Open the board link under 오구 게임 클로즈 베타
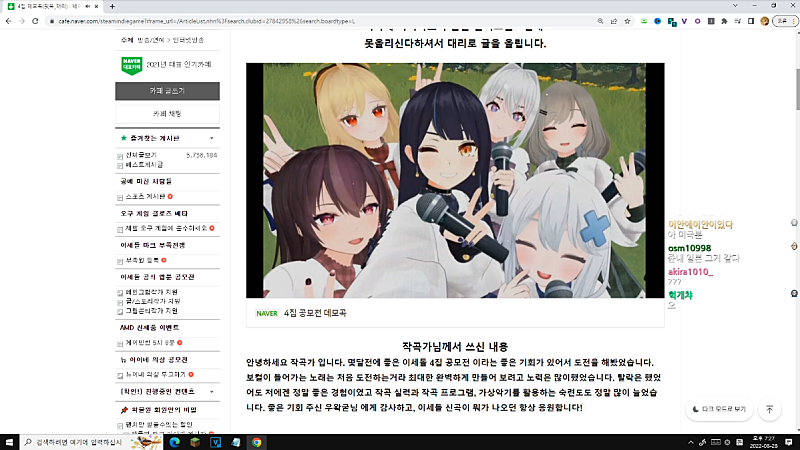The width and height of the screenshot is (800, 450). pyautogui.click(x=166, y=229)
